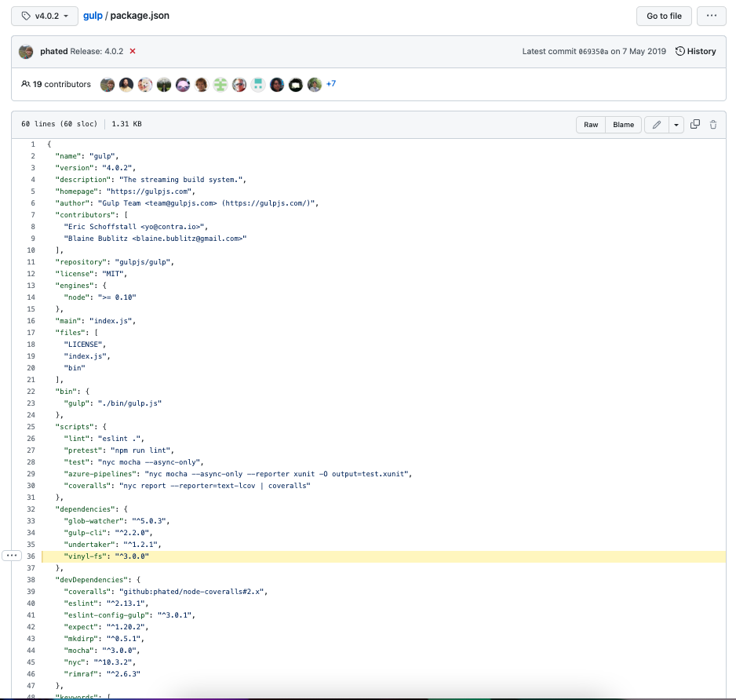736x700 pixels.
Task: Open the Blame view
Action: click(x=623, y=125)
